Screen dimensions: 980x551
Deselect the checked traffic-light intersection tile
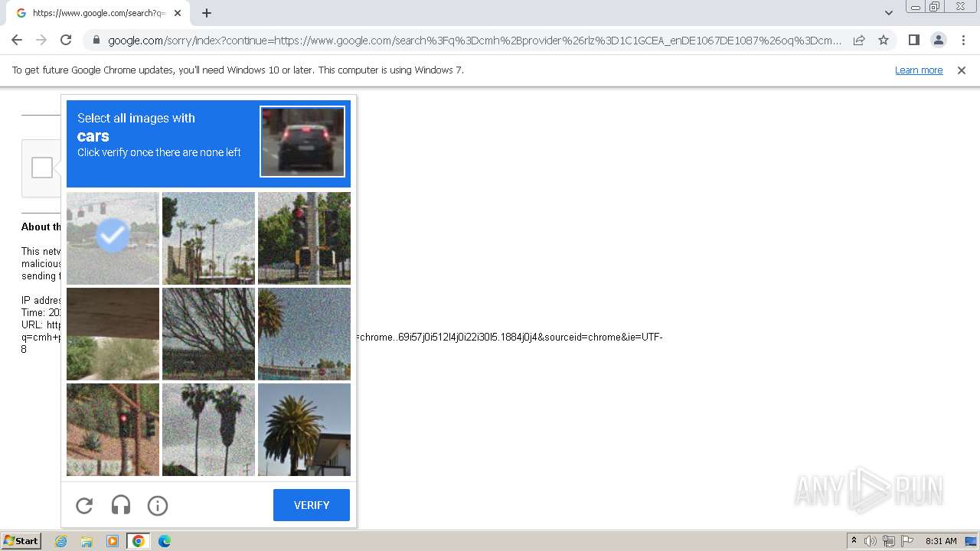[113, 238]
